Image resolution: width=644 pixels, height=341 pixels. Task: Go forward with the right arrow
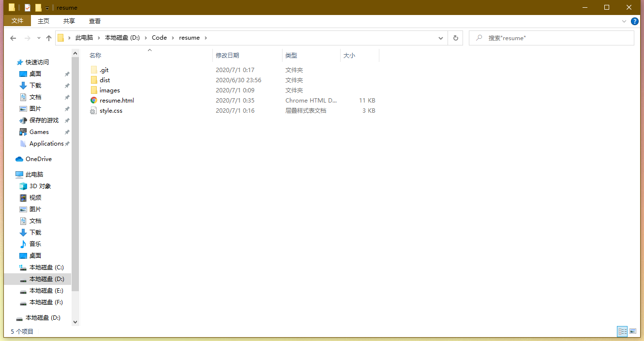(28, 38)
